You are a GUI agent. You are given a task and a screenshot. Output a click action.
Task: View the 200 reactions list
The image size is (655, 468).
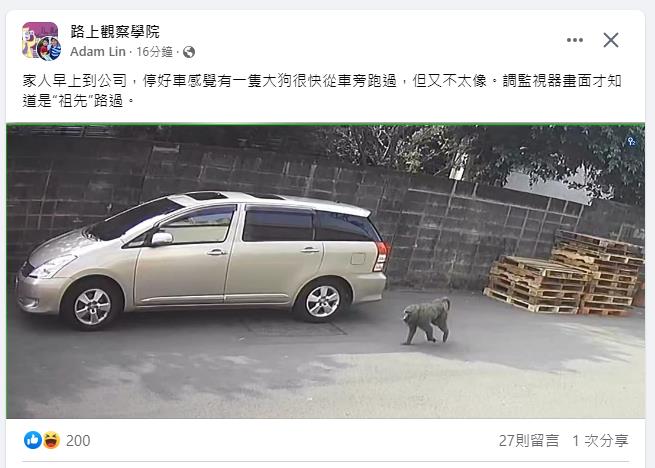tap(78, 440)
